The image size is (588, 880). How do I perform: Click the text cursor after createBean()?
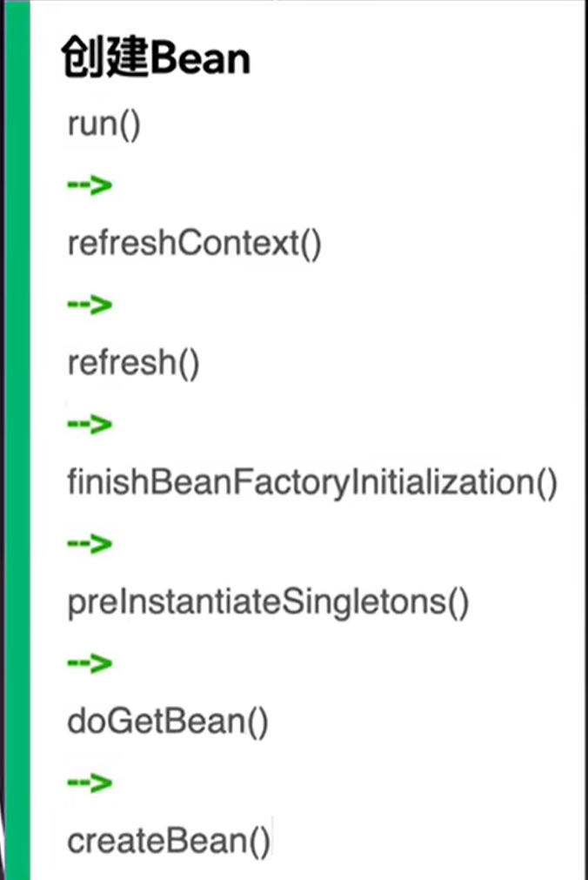click(x=273, y=842)
